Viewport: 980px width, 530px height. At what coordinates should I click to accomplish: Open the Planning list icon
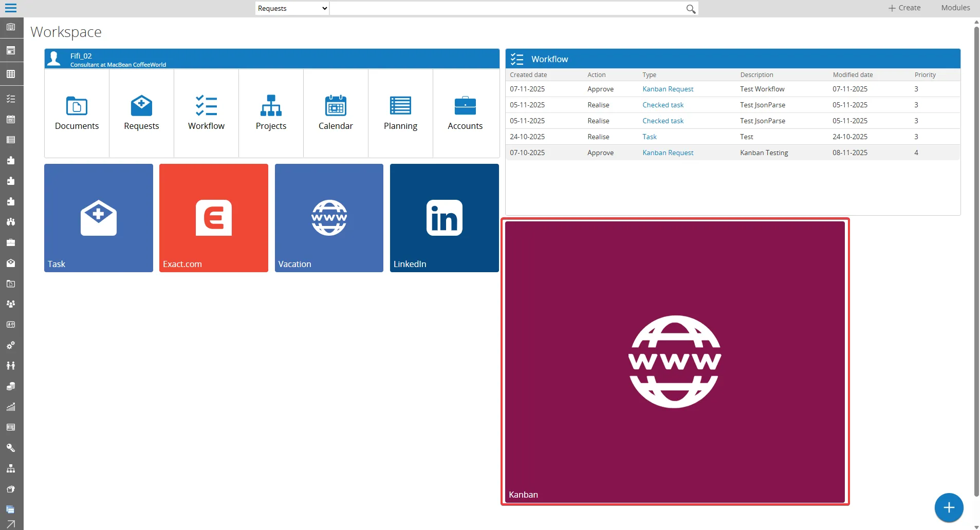click(400, 106)
